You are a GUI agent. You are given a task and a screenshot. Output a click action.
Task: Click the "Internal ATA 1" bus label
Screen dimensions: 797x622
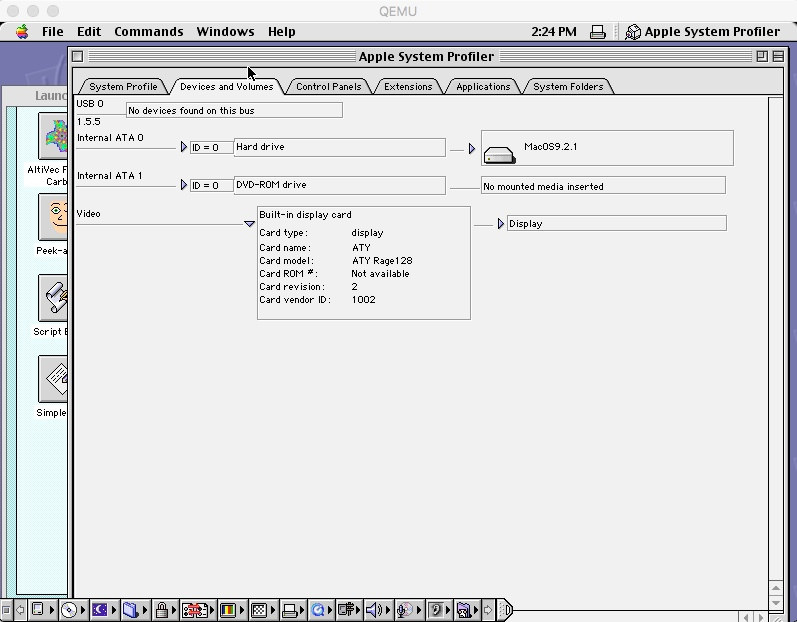point(110,176)
